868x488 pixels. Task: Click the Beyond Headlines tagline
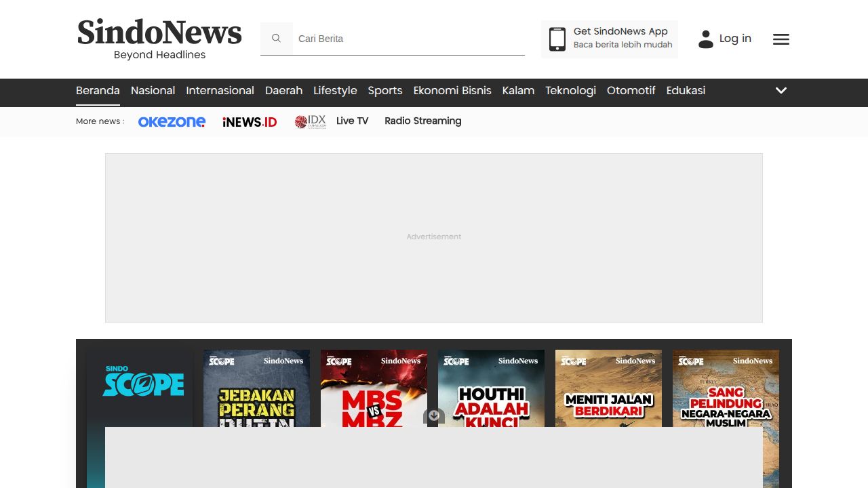point(159,55)
